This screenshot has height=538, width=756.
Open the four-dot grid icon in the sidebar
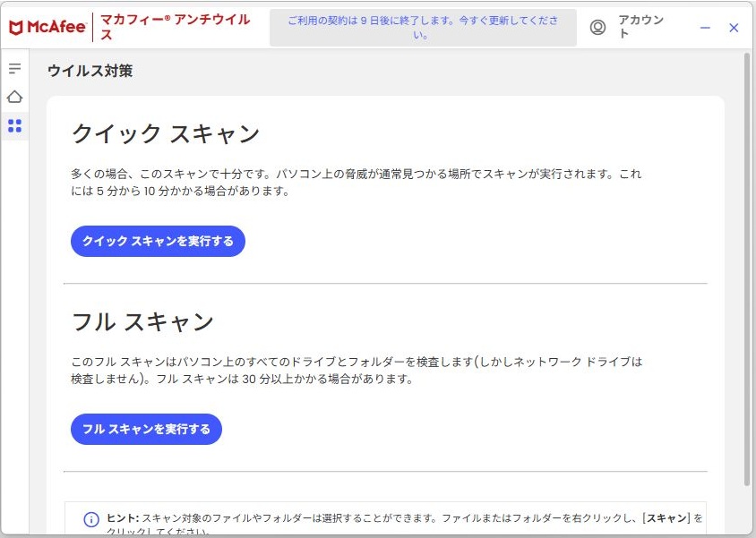coord(14,125)
